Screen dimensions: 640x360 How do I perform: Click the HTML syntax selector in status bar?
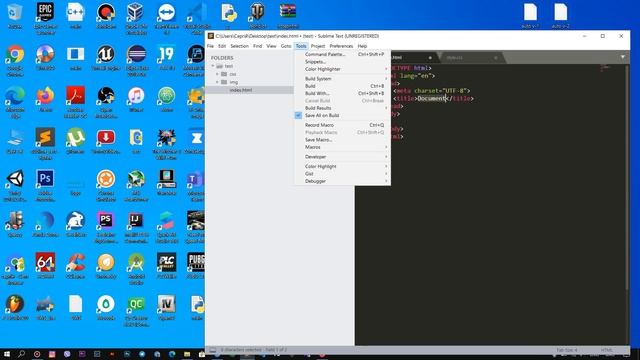tap(607, 350)
